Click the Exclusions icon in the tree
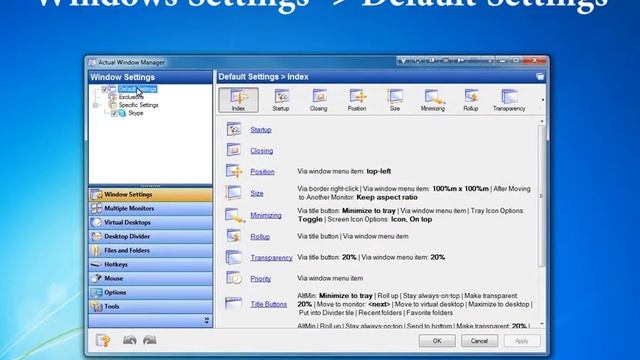 click(113, 97)
